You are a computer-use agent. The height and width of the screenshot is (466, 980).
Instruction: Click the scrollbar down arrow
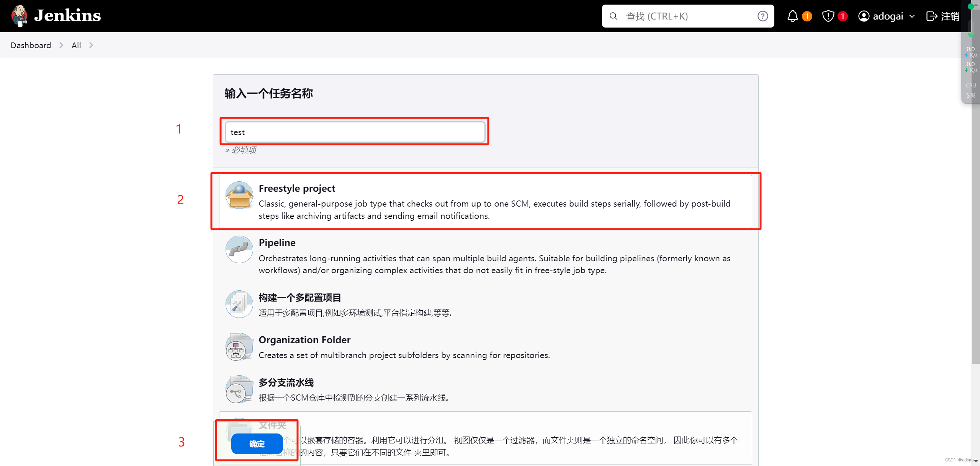[976, 461]
